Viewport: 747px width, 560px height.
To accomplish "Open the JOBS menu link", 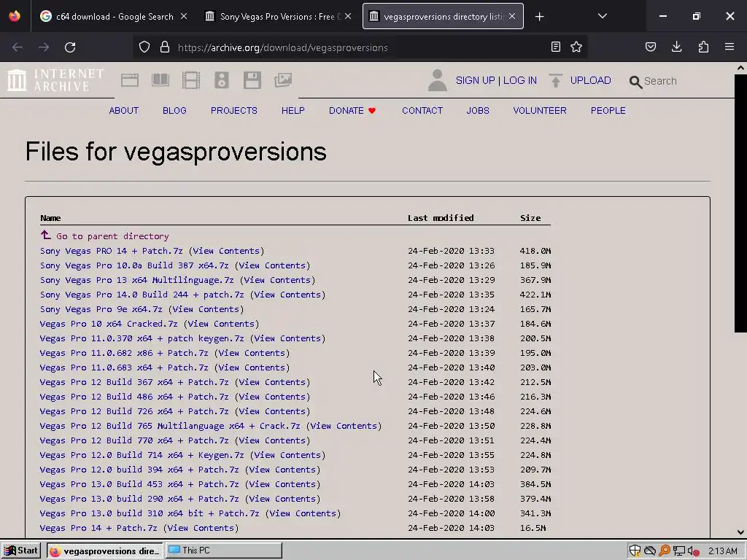I will (x=478, y=111).
